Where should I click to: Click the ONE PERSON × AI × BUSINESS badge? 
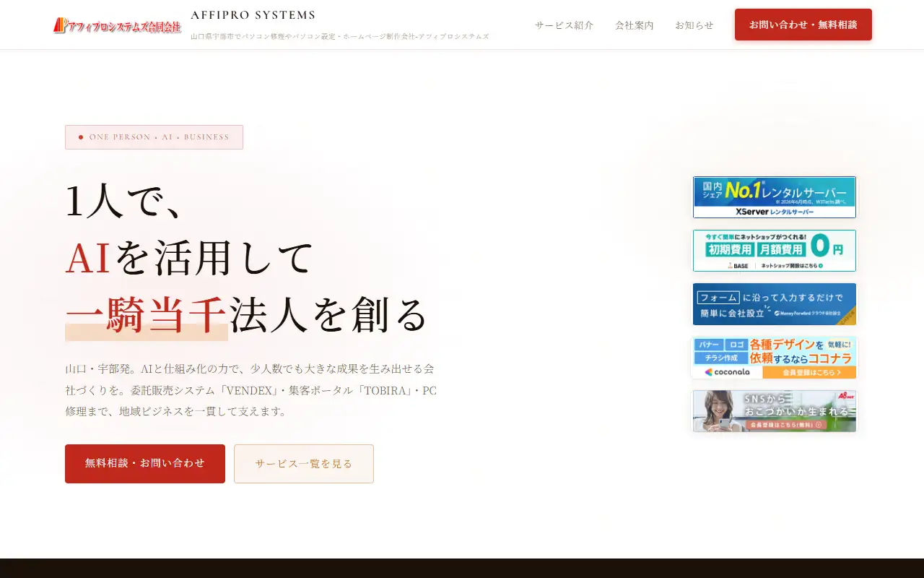point(154,137)
